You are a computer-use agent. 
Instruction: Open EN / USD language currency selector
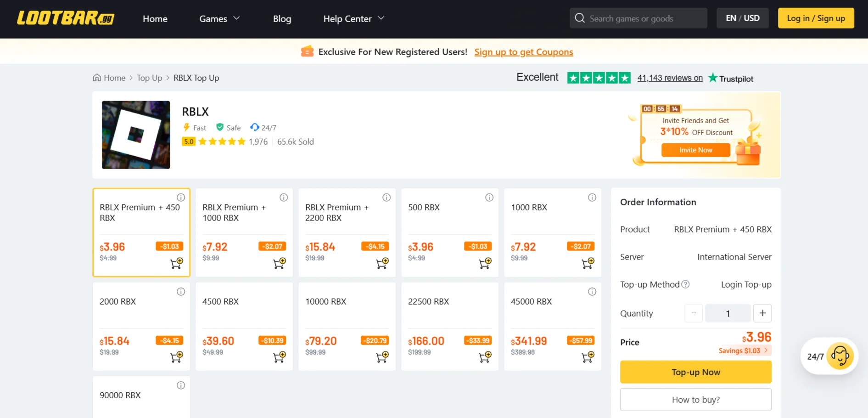tap(742, 18)
